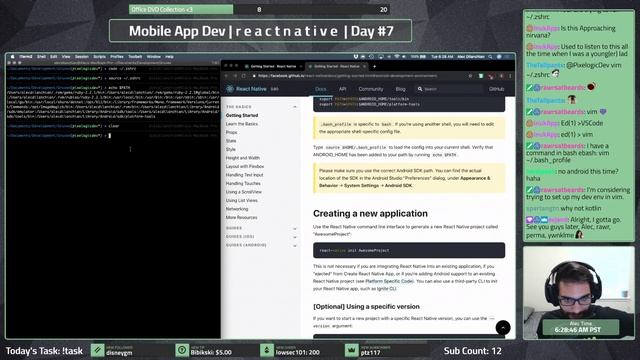Image resolution: width=640 pixels, height=360 pixels.
Task: Switch to first Getting Started browser tab
Action: (x=273, y=66)
